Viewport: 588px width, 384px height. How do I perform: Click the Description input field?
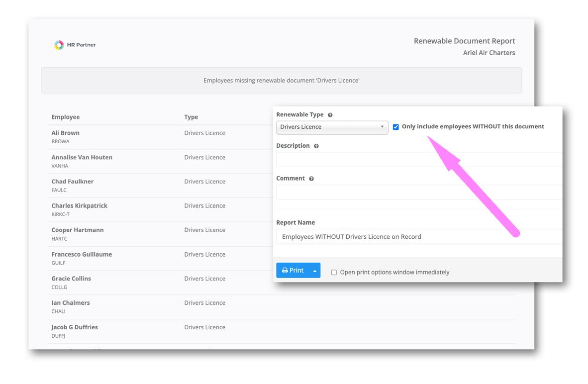pyautogui.click(x=418, y=160)
